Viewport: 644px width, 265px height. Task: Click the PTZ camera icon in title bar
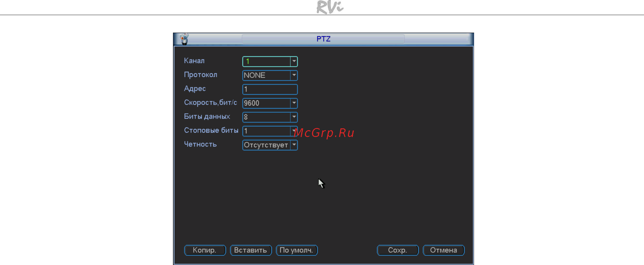[184, 39]
